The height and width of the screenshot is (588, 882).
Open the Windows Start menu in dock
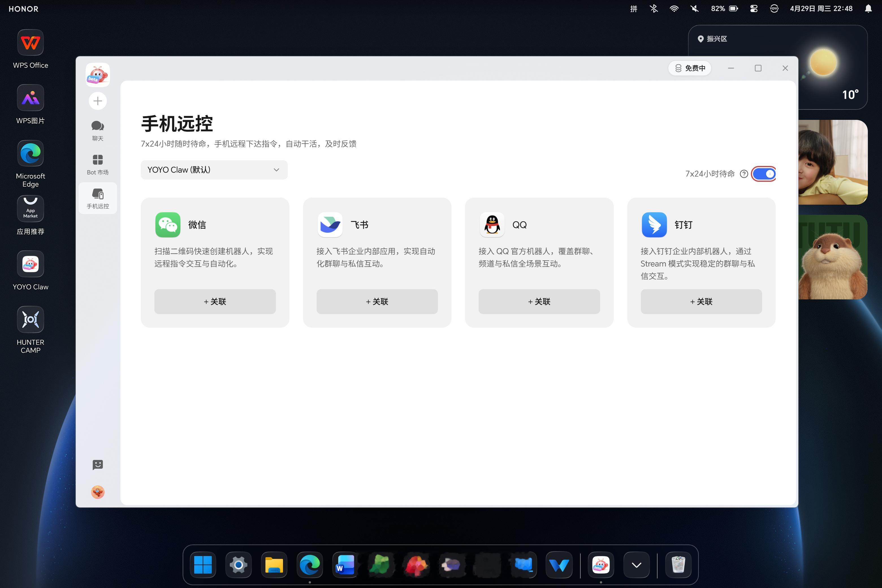pos(203,565)
